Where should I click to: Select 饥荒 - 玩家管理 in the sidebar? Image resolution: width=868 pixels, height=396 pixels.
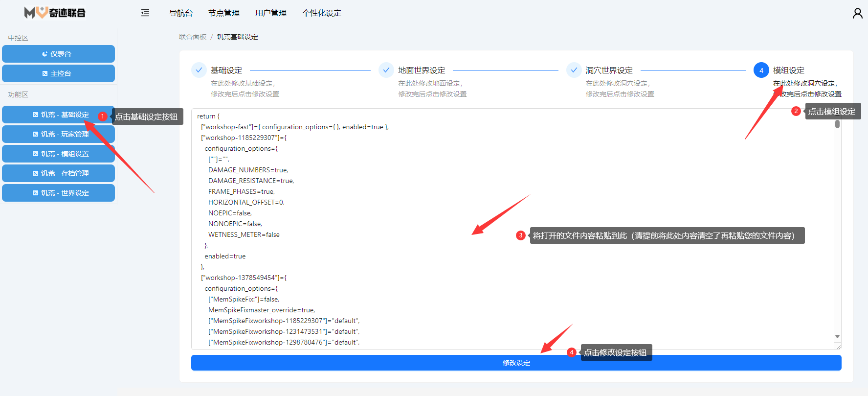point(58,134)
